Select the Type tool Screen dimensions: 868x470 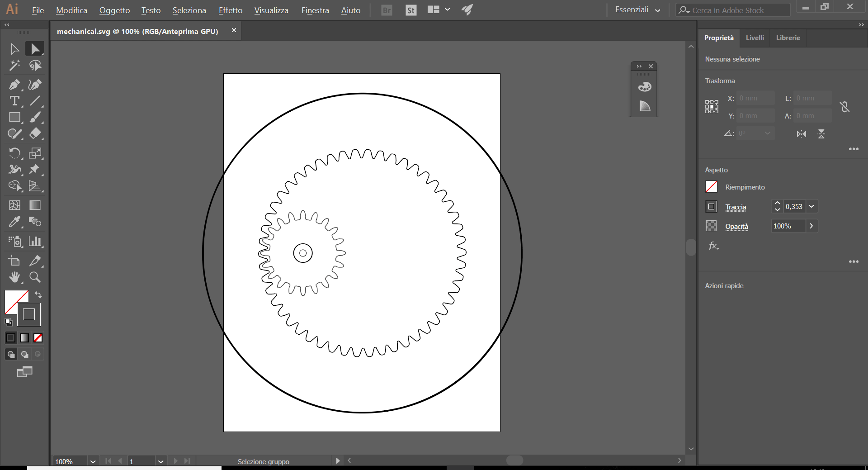pyautogui.click(x=14, y=101)
